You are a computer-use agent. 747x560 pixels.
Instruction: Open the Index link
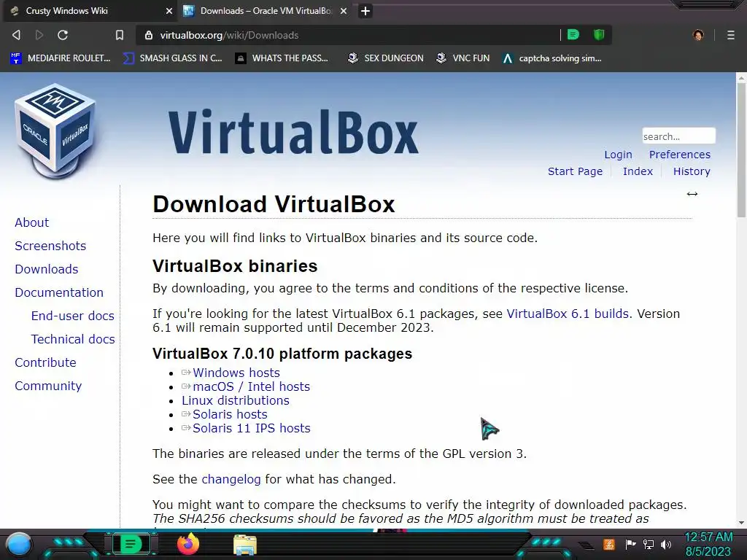pyautogui.click(x=638, y=171)
